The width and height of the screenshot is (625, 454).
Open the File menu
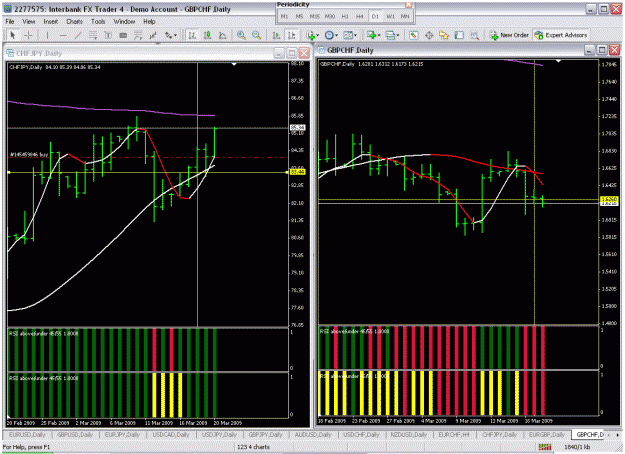(x=10, y=22)
